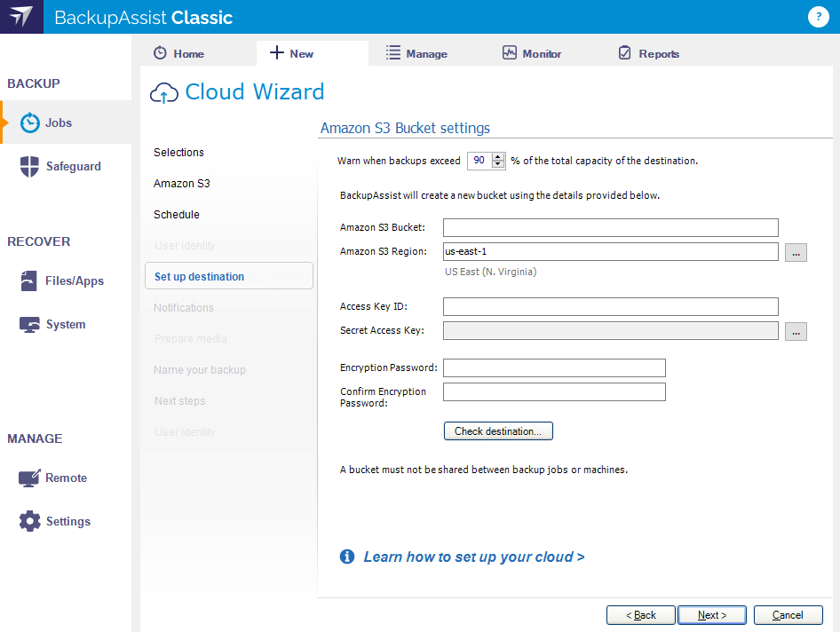Click the Remote monitor icon

29,478
